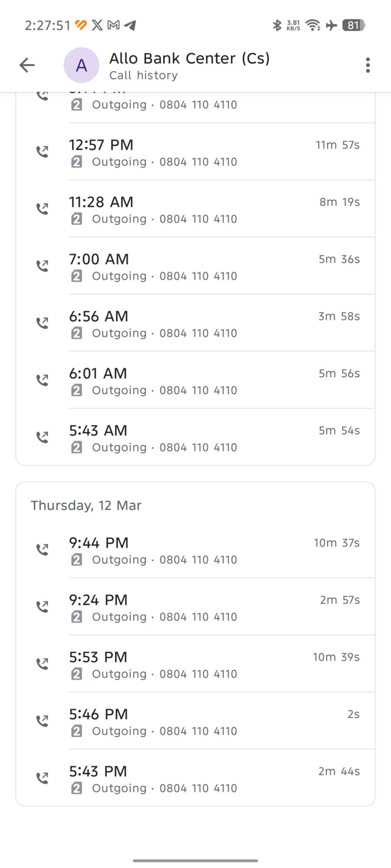The width and height of the screenshot is (391, 868).
Task: Tap the outgoing call icon for 12:57 PM
Action: (42, 152)
